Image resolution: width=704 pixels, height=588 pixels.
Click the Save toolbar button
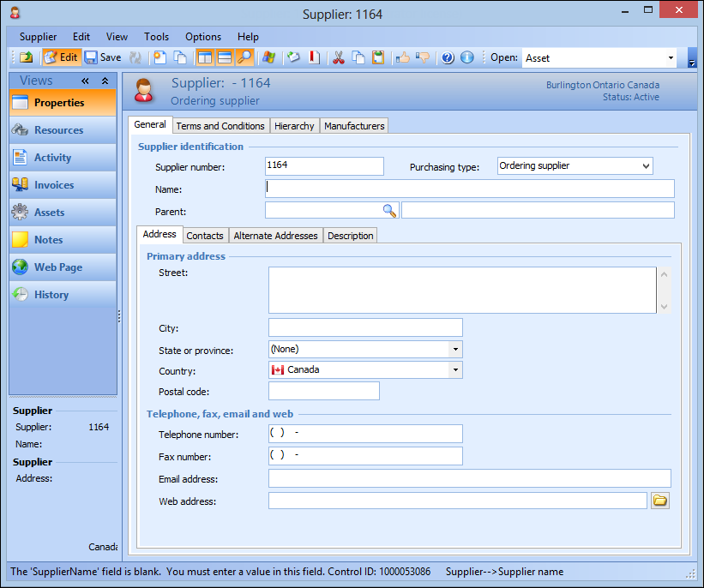click(x=103, y=57)
